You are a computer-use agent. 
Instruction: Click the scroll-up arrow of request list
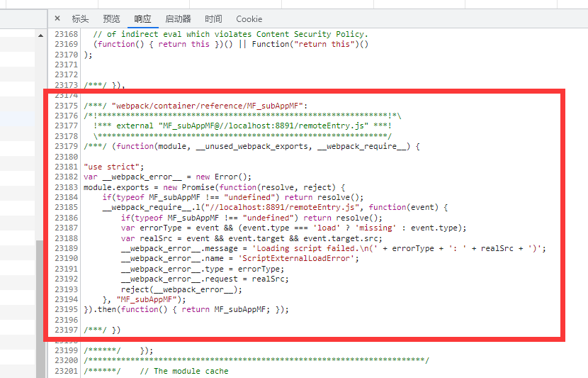(40, 35)
